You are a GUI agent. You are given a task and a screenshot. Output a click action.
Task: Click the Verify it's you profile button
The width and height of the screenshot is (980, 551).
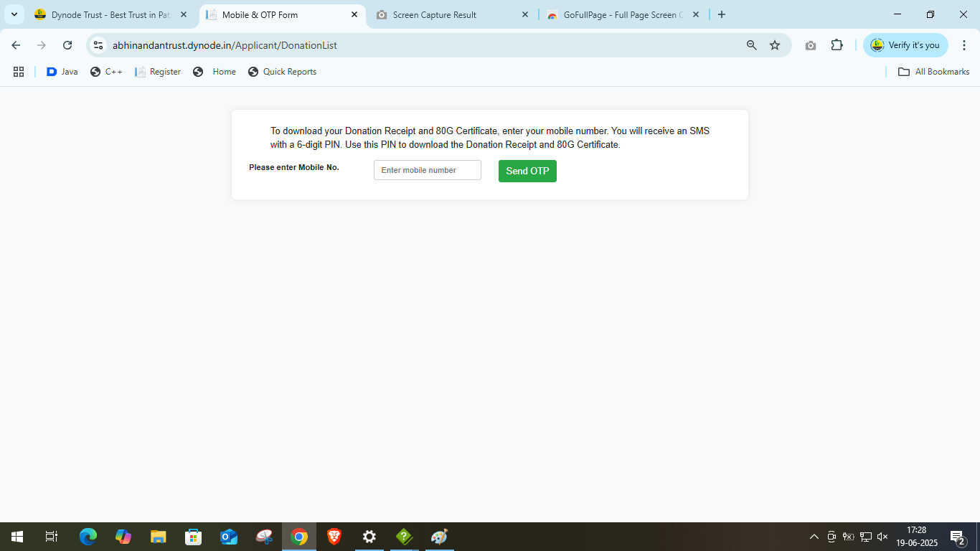pyautogui.click(x=905, y=45)
